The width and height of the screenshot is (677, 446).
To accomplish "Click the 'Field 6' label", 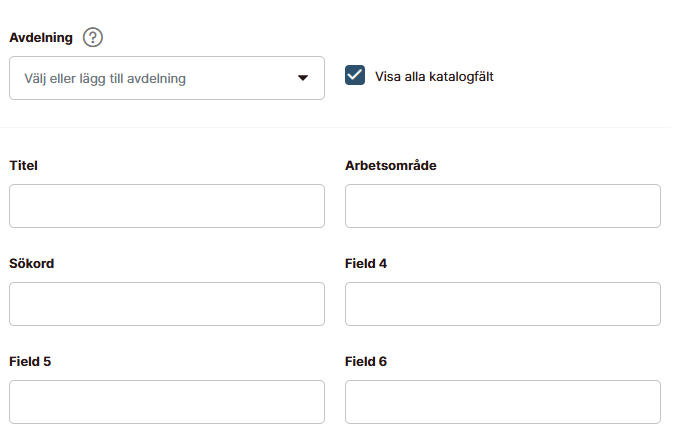I will click(x=366, y=361).
